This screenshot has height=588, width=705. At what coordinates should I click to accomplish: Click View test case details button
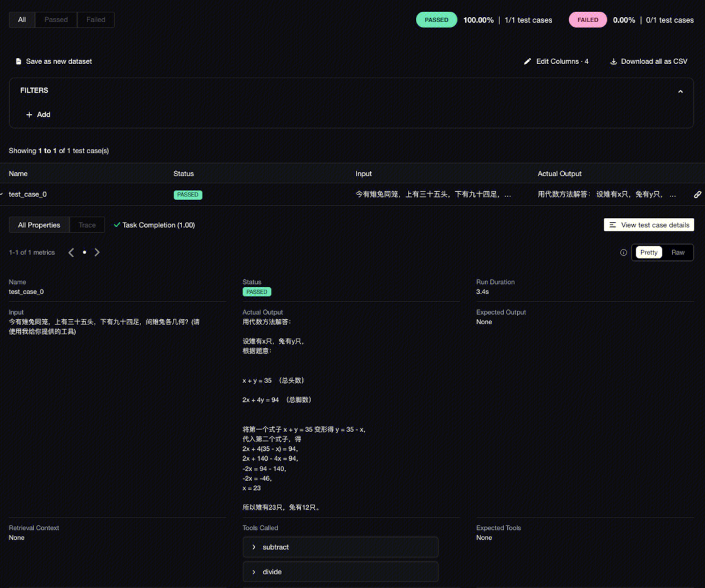[x=648, y=224]
